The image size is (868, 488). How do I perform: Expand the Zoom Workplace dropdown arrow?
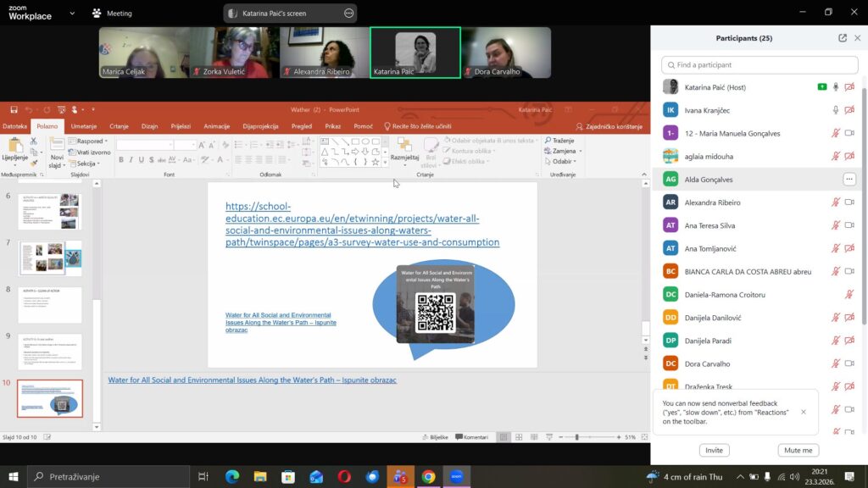[x=71, y=14]
